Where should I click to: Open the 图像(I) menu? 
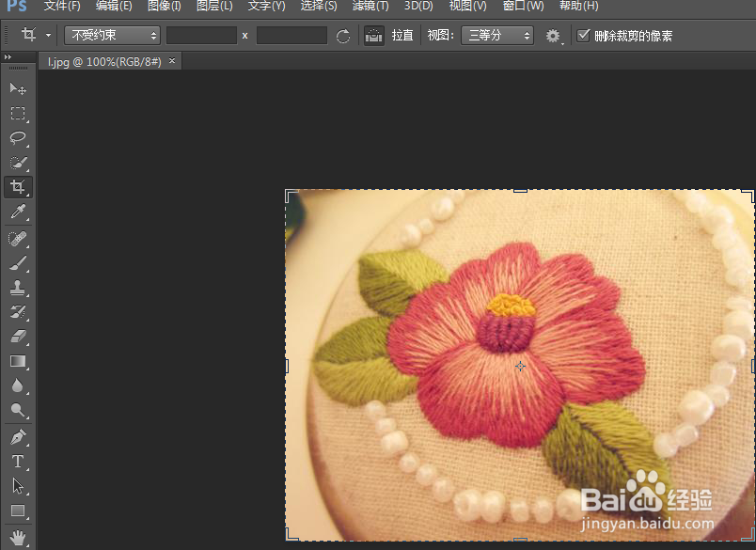(x=165, y=6)
